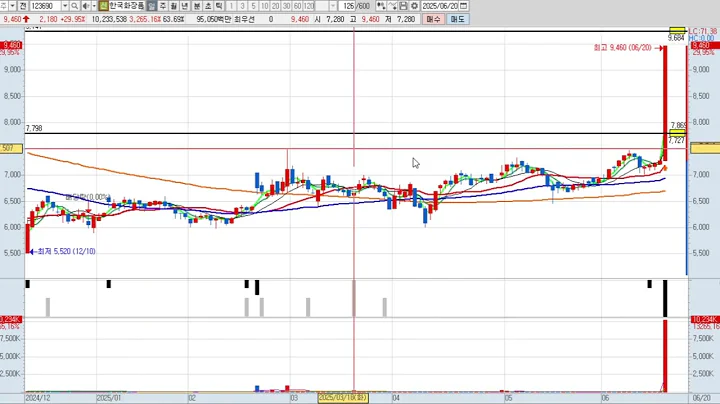Select the 5 interval button
This screenshot has width=720, height=404.
point(253,6)
